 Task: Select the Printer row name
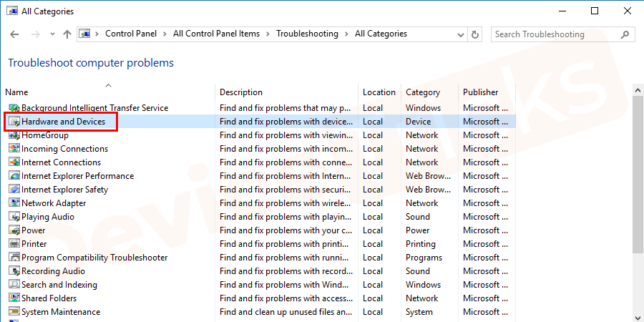click(x=34, y=243)
